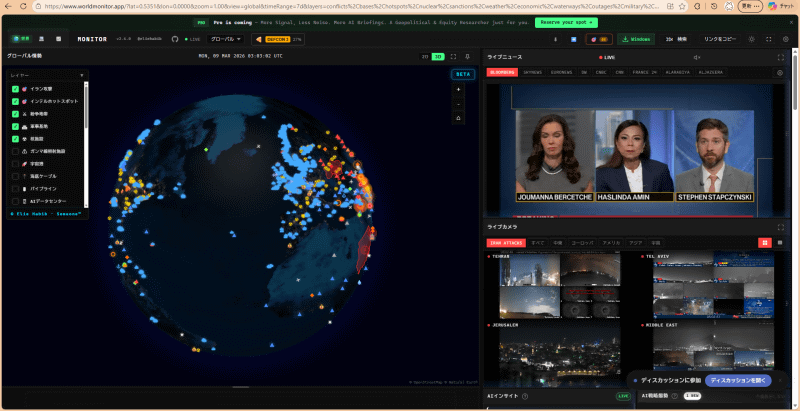Open the グローバル region dropdown
Image resolution: width=800 pixels, height=411 pixels.
click(226, 39)
